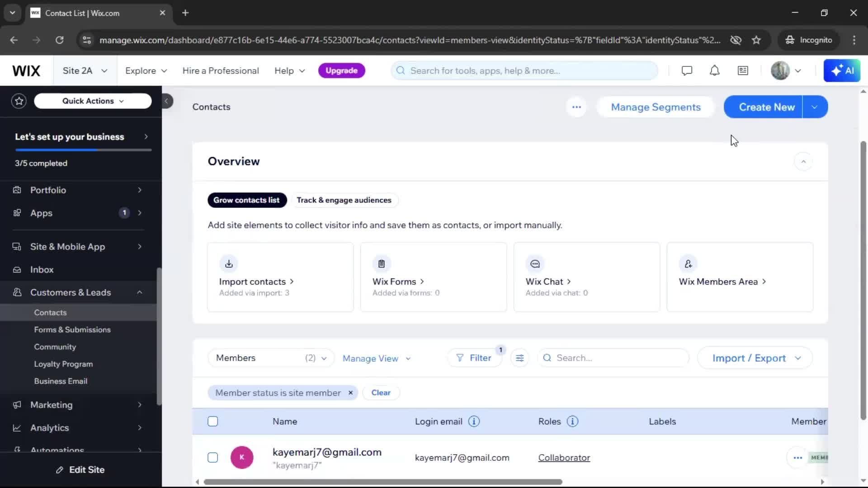Switch to Track & engage audiences tab

[x=344, y=200]
